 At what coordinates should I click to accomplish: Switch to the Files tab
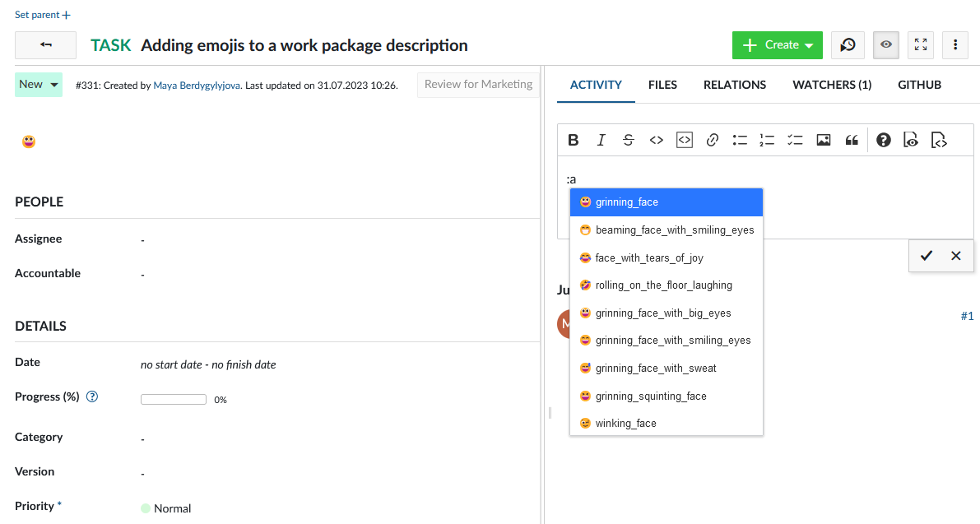[x=662, y=85]
